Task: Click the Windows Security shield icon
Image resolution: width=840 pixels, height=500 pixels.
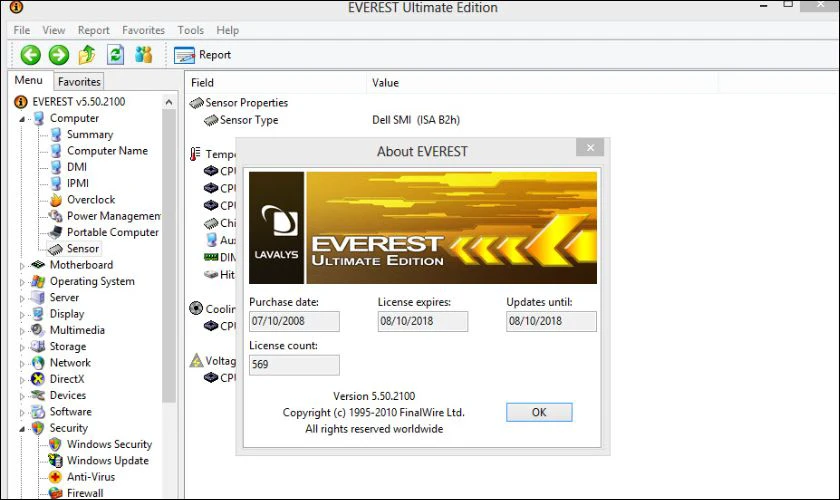Action: coord(56,444)
